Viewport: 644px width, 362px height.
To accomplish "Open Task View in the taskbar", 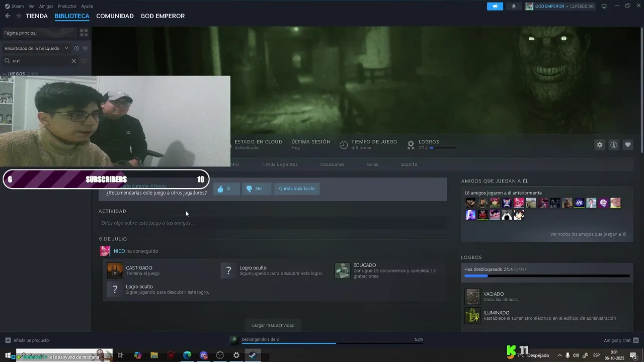I will click(121, 355).
